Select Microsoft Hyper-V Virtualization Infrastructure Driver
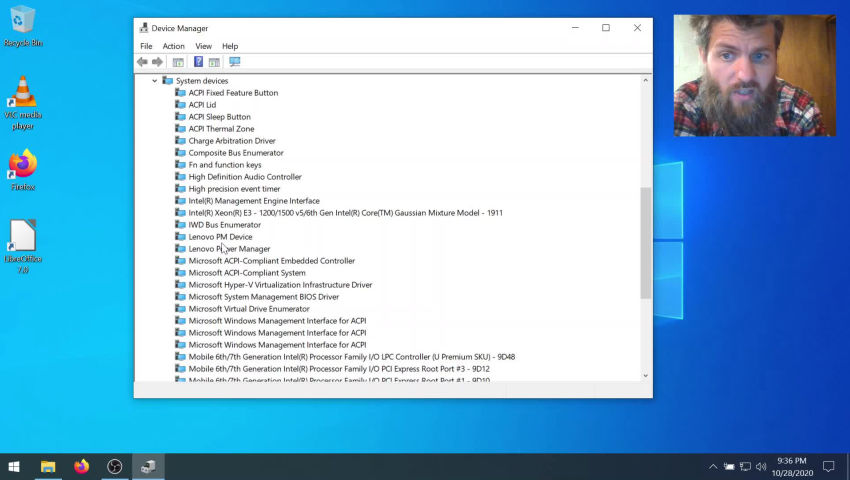The image size is (850, 480). pos(280,285)
